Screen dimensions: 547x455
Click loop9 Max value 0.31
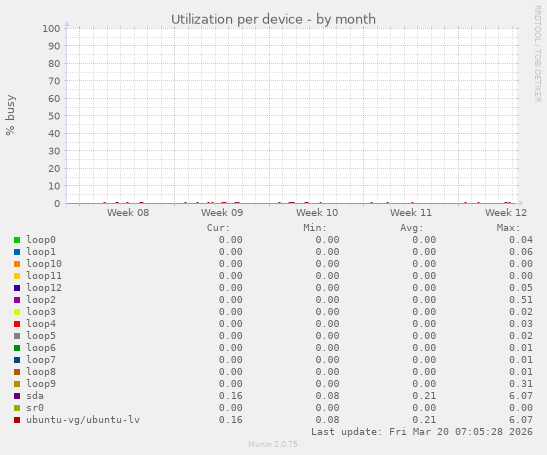[521, 384]
